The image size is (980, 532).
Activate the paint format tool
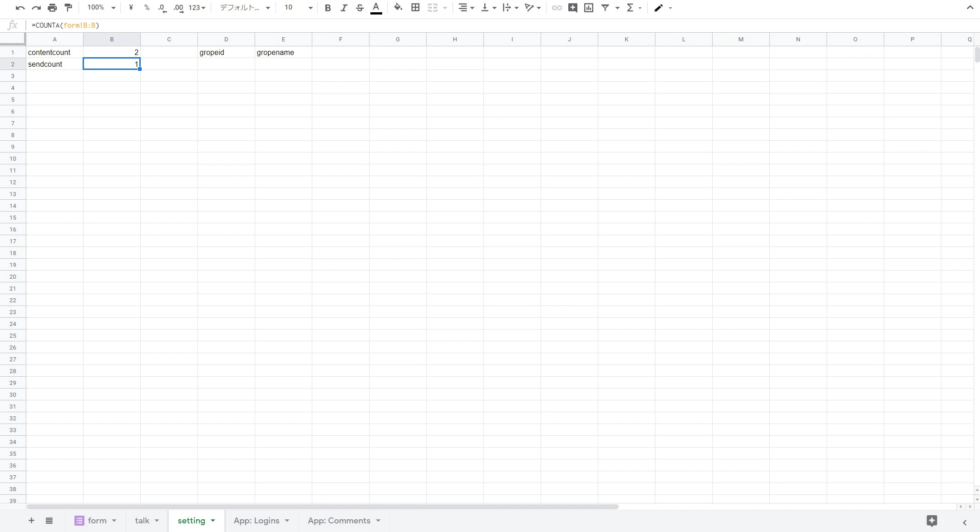[x=68, y=8]
